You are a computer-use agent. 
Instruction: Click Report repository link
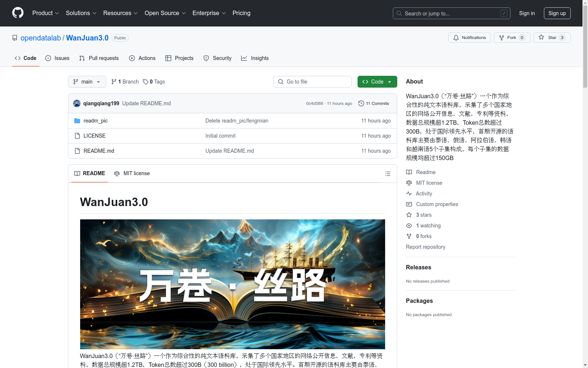tap(426, 247)
